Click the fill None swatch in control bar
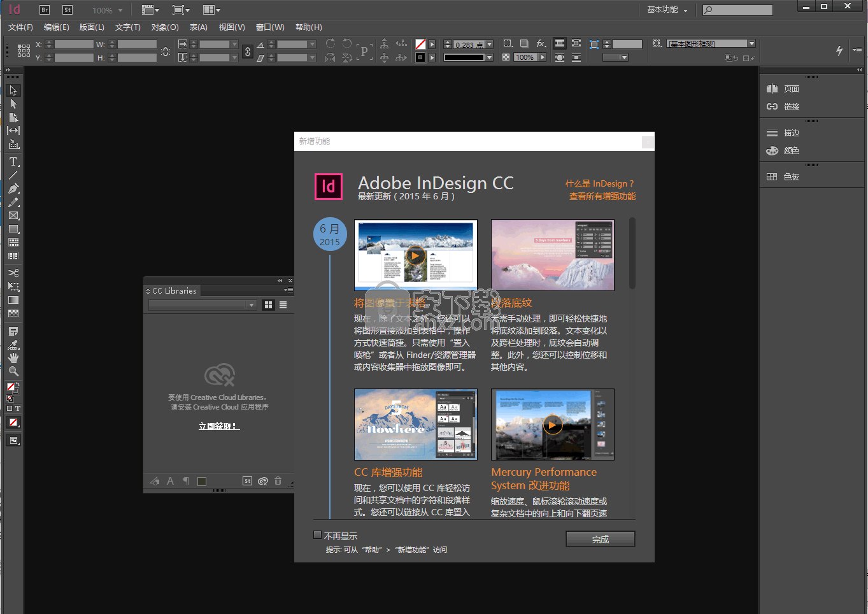The height and width of the screenshot is (614, 868). pos(420,45)
